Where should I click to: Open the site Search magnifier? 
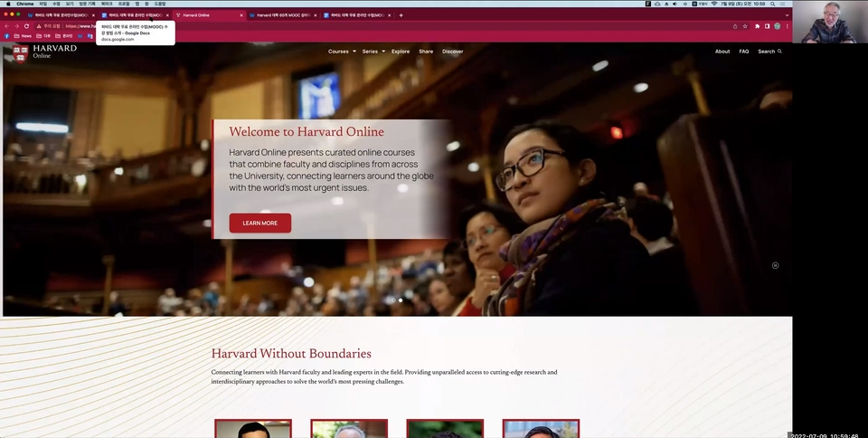click(x=779, y=51)
